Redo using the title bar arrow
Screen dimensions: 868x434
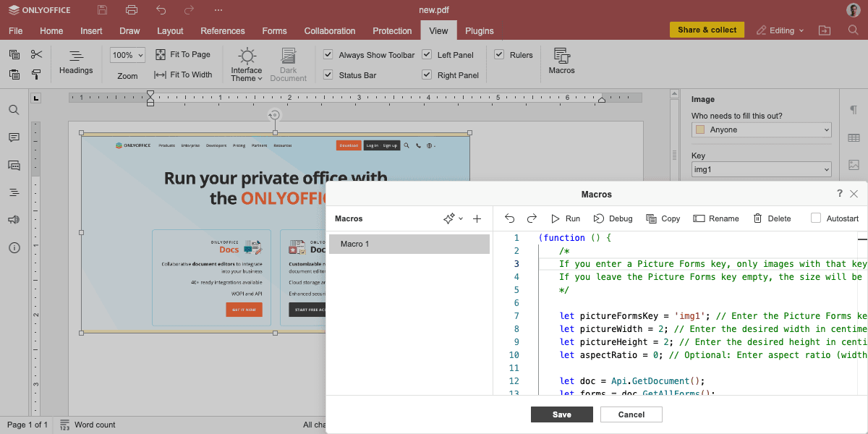190,10
